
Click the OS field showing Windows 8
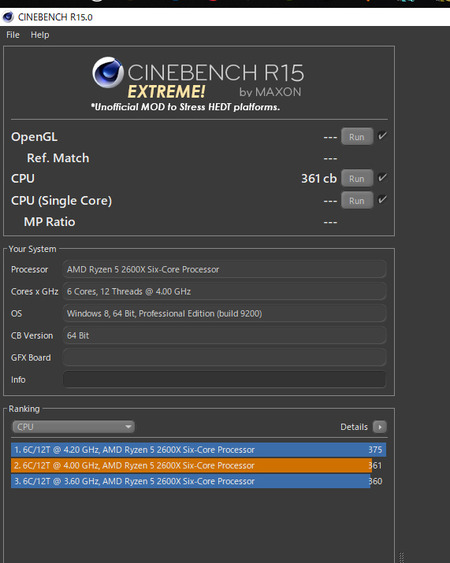pos(224,313)
